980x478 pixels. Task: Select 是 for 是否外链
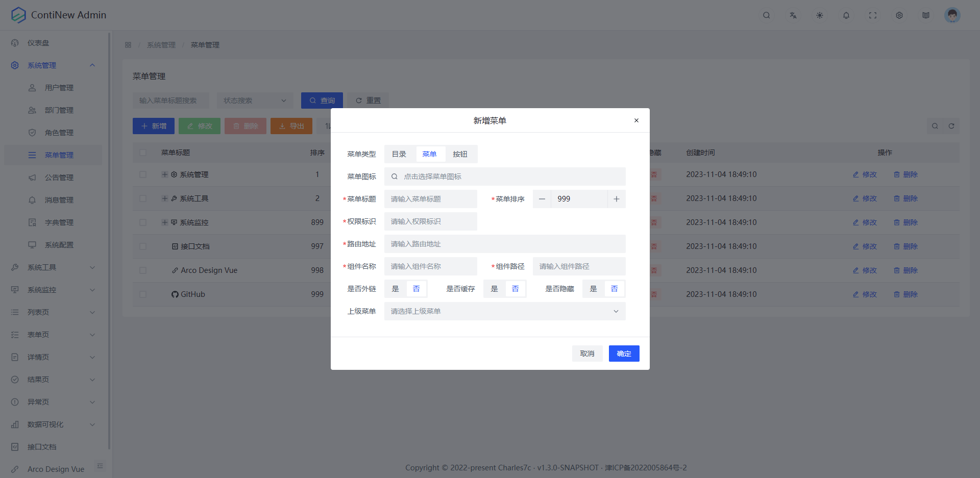tap(395, 289)
